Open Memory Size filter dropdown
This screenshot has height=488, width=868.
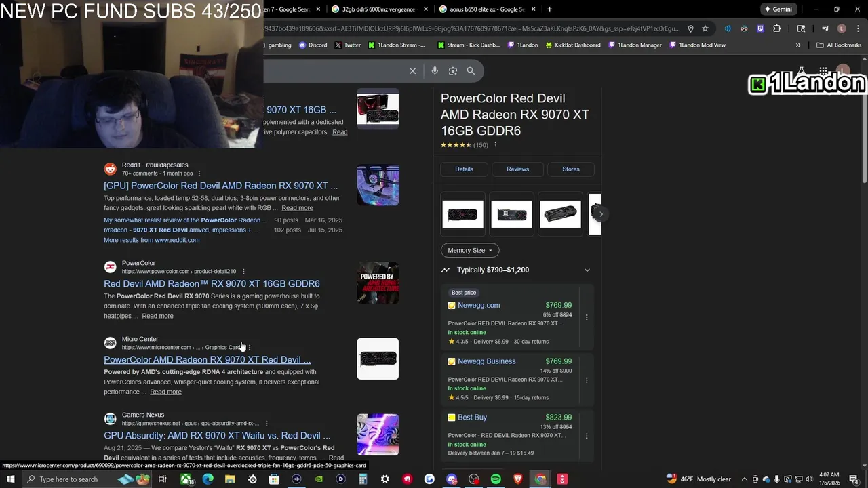click(470, 250)
